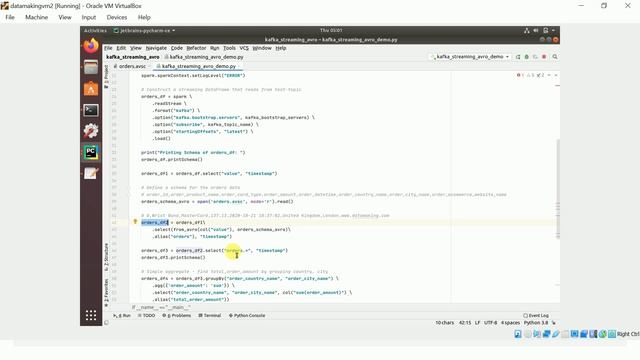Screen dimensions: 640x360
Task: Click the network icon in Ubuntu top bar
Action: [527, 30]
